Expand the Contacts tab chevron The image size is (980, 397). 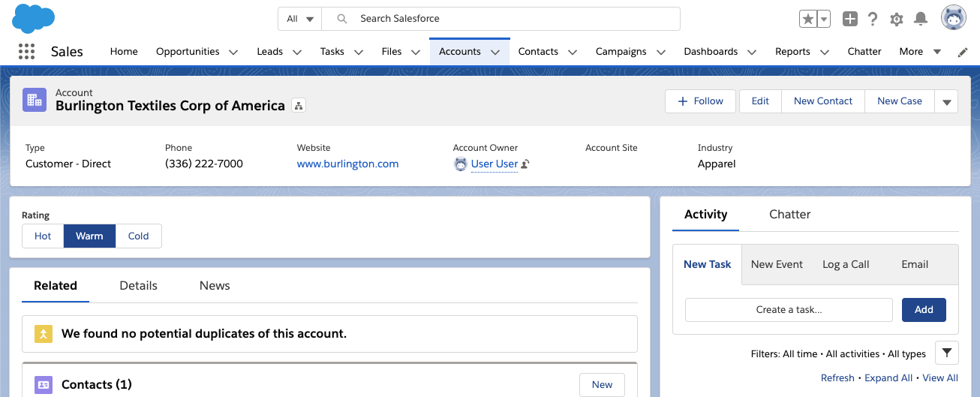point(573,53)
